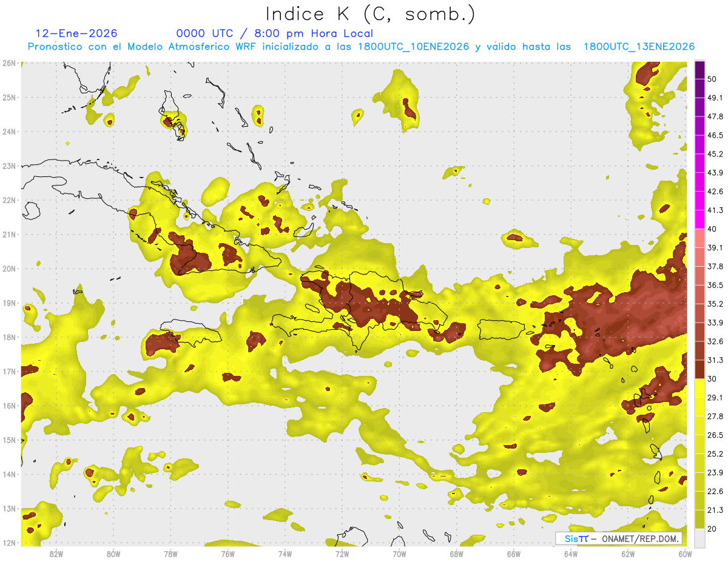
Task: Click the colorbar value 39.1
Action: pos(715,247)
